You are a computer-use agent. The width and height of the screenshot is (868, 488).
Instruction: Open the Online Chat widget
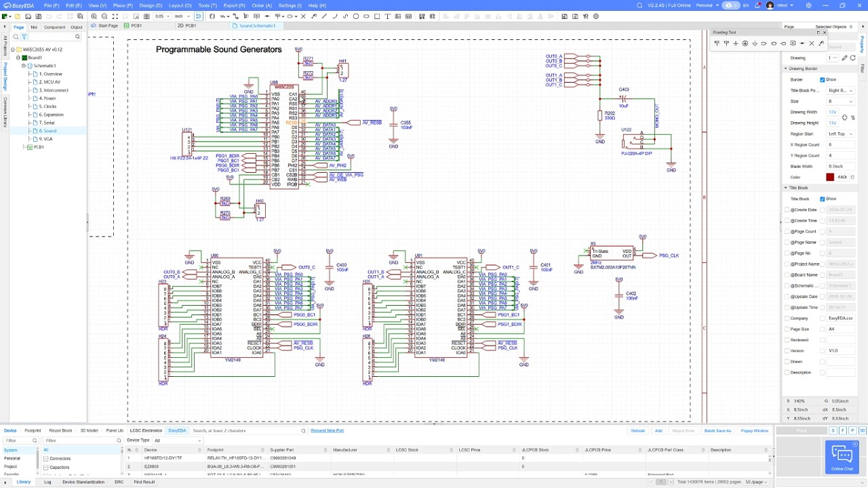click(842, 457)
